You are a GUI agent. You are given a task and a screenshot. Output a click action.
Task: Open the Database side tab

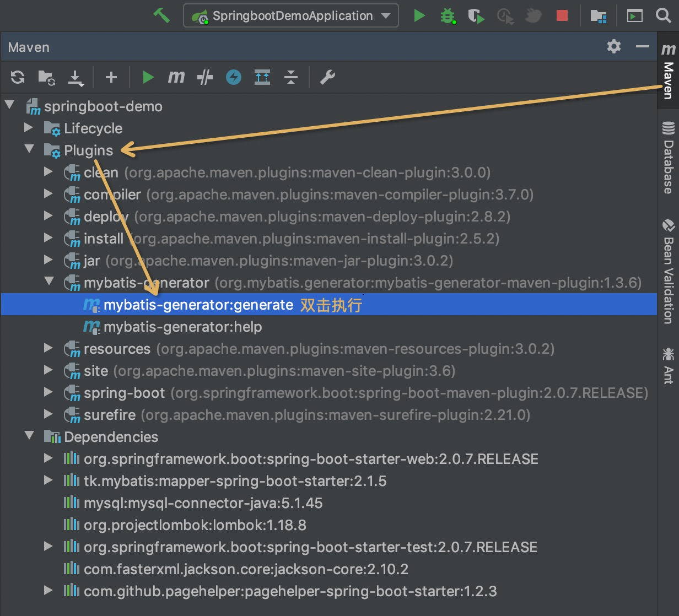click(668, 158)
